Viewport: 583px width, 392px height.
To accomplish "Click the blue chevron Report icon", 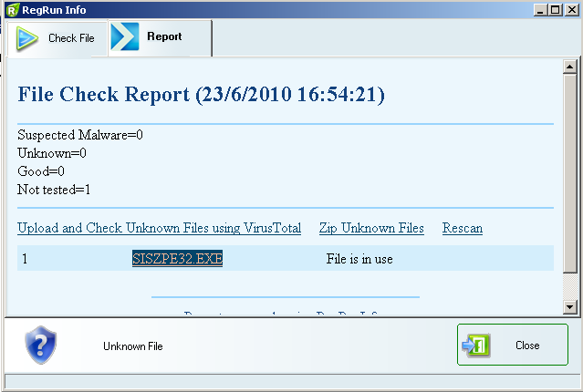I will (125, 36).
